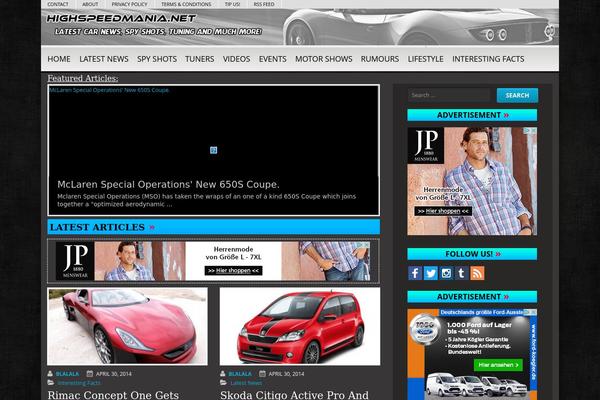Open the Tumblr social icon
The image size is (600, 400).
(461, 273)
